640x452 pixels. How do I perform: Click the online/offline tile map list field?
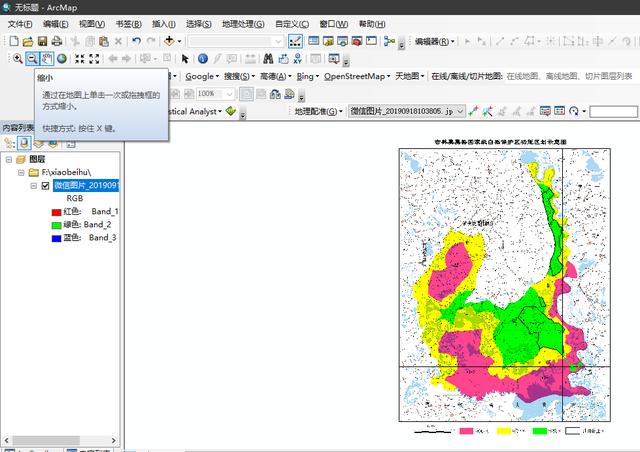[x=571, y=76]
